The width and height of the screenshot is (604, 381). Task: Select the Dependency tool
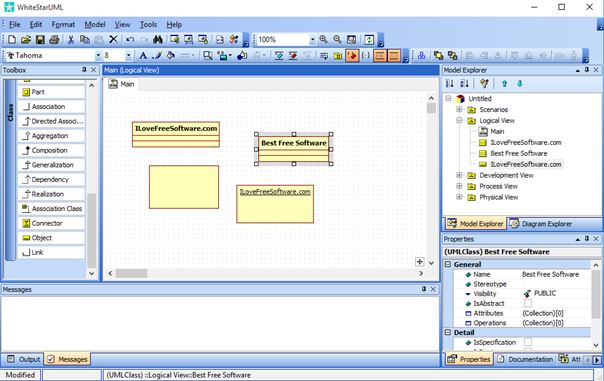coord(51,180)
